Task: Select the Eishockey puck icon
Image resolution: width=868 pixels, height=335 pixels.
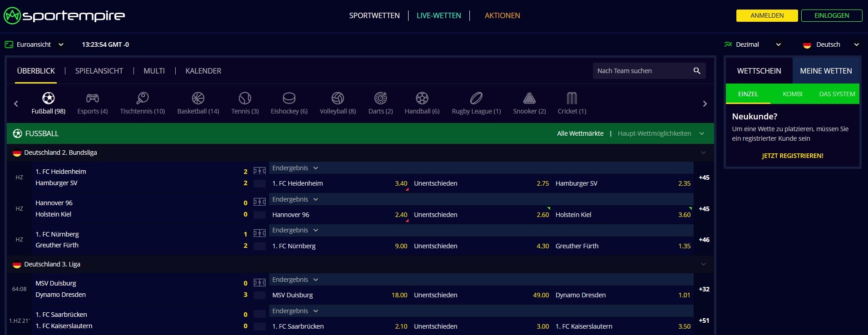Action: click(x=289, y=98)
